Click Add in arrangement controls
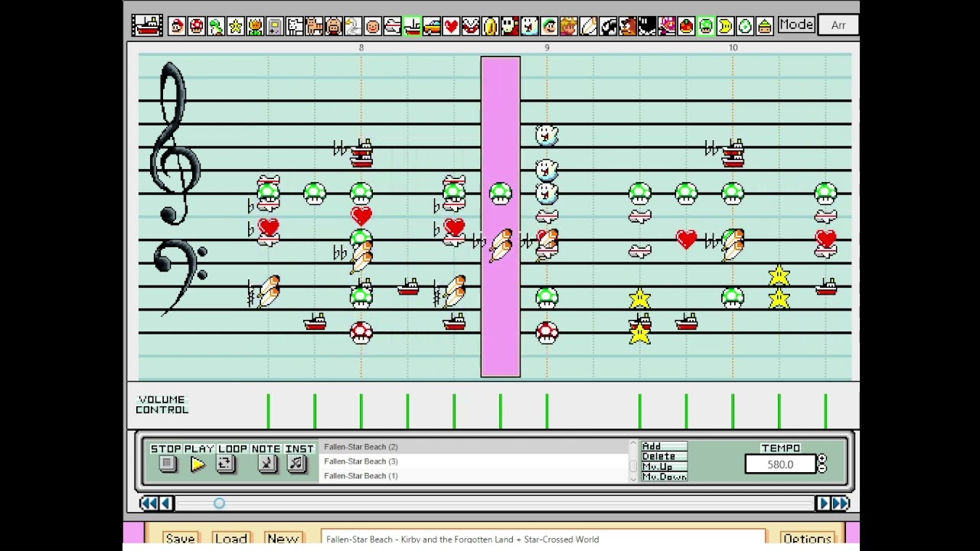 (x=664, y=446)
